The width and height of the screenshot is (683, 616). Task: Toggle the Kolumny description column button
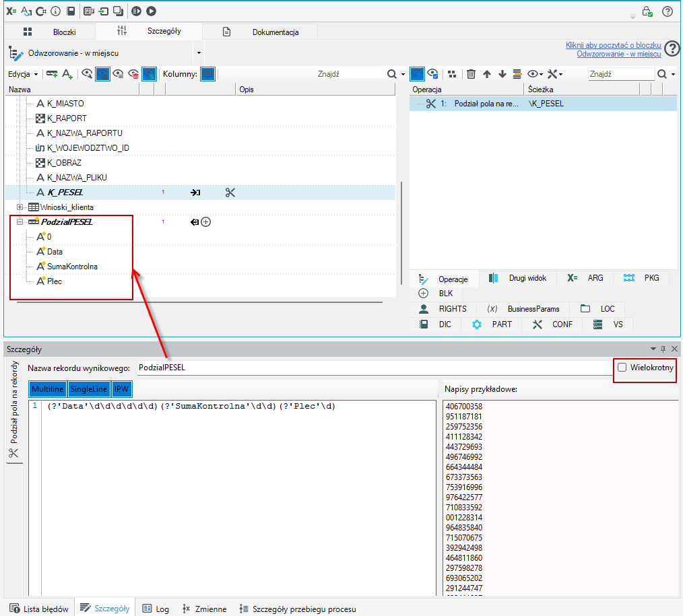pos(207,74)
